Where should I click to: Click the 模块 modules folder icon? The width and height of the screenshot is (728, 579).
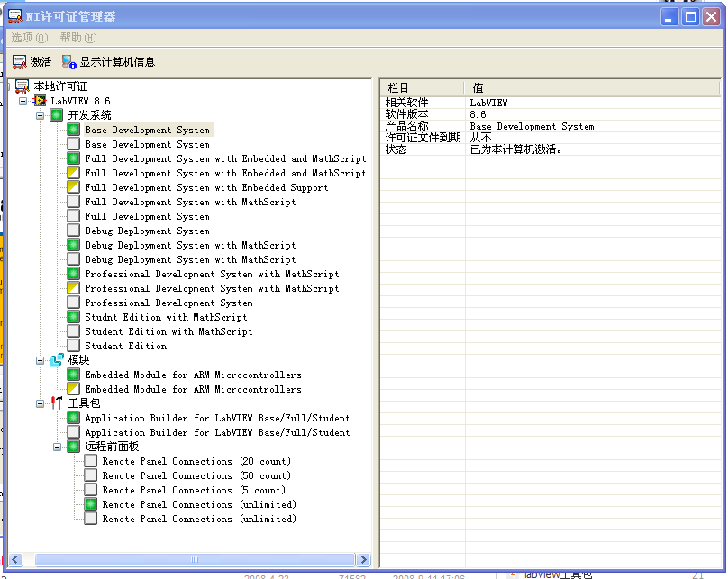click(57, 360)
